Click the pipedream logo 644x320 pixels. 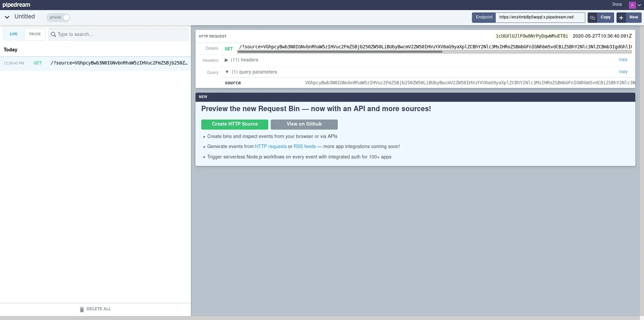(16, 5)
